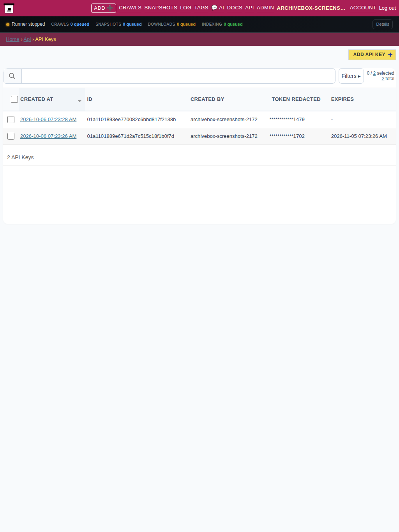Open the API menu item

pos(249,8)
